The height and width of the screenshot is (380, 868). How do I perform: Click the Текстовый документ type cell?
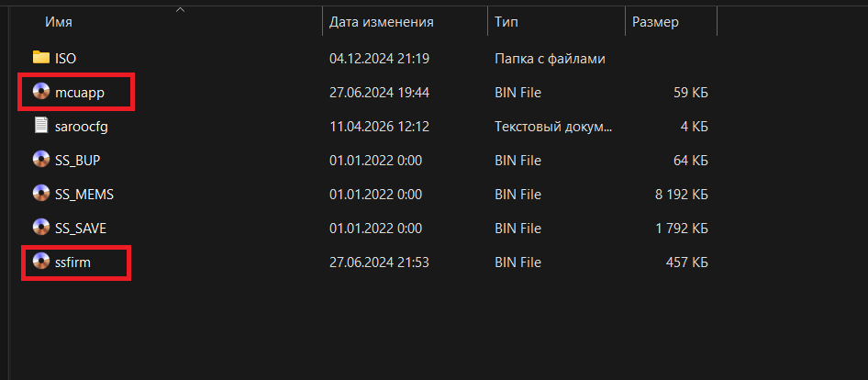(553, 126)
